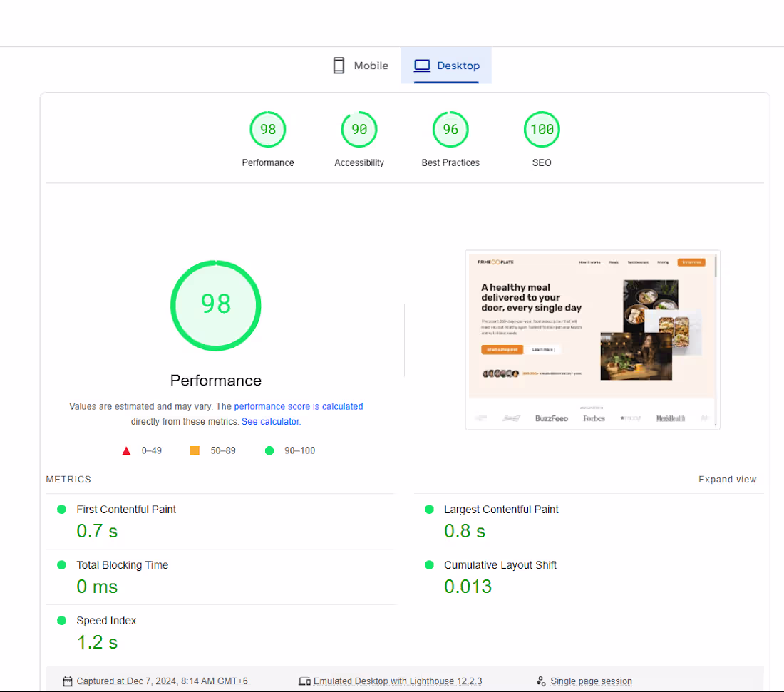Open the page screenshot thumbnail
The image size is (784, 692).
pyautogui.click(x=592, y=340)
